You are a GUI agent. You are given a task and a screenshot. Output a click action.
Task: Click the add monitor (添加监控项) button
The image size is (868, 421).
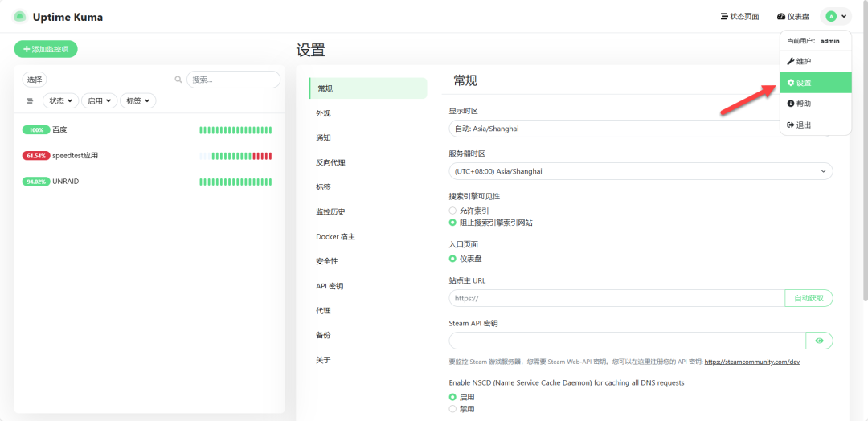46,49
